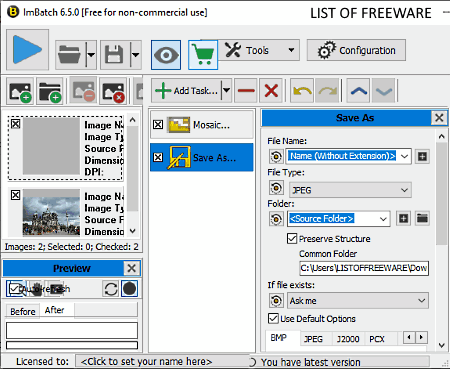The height and width of the screenshot is (369, 450).
Task: Click the undo arrow icon
Action: tap(302, 90)
